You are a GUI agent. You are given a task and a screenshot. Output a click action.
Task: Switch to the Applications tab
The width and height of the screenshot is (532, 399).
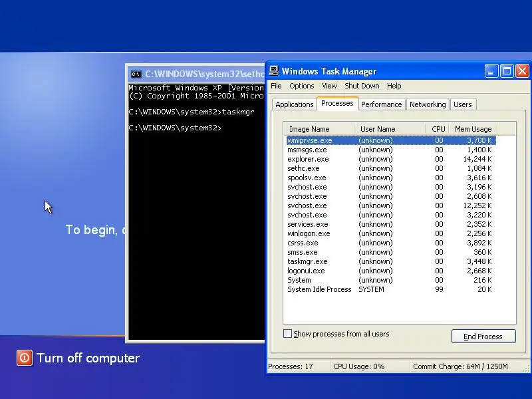[x=294, y=104]
